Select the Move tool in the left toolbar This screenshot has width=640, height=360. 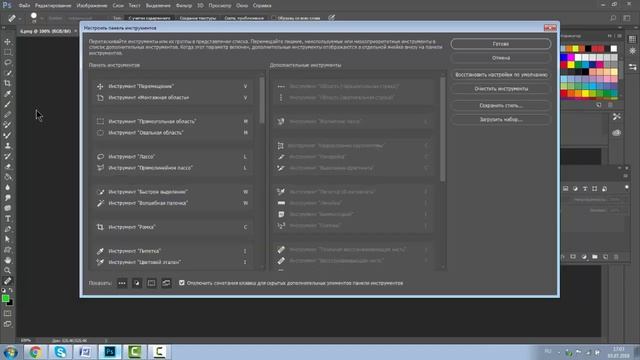click(x=8, y=42)
